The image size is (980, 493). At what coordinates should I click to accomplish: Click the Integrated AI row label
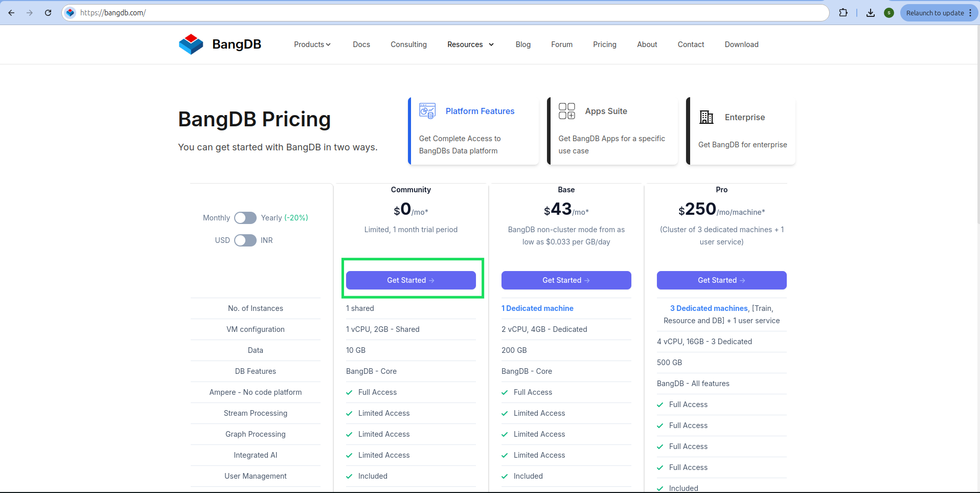pyautogui.click(x=256, y=455)
